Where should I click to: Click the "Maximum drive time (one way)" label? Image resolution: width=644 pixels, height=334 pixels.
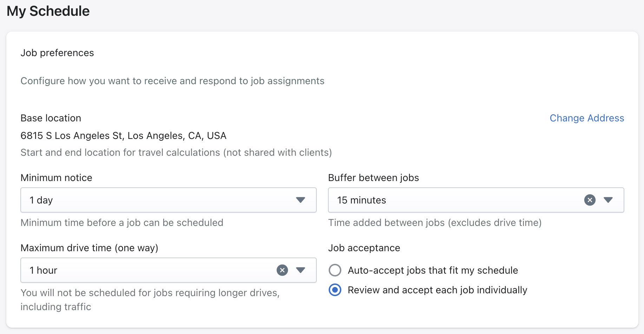(x=89, y=248)
